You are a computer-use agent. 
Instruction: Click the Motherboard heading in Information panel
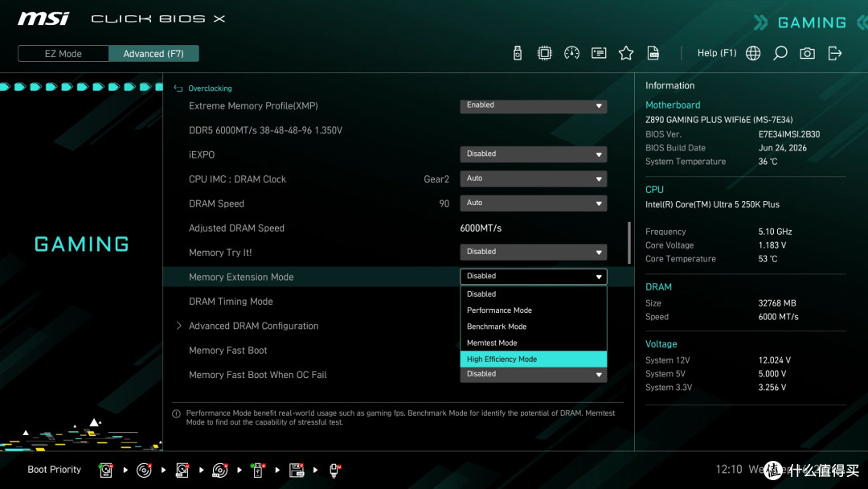(673, 105)
